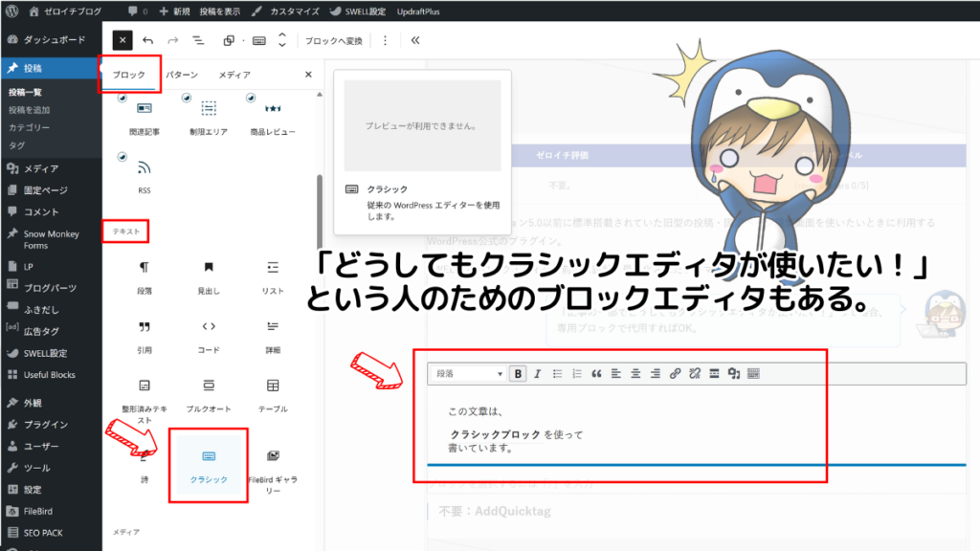Insert Read More tag in classic toolbar

[x=714, y=374]
